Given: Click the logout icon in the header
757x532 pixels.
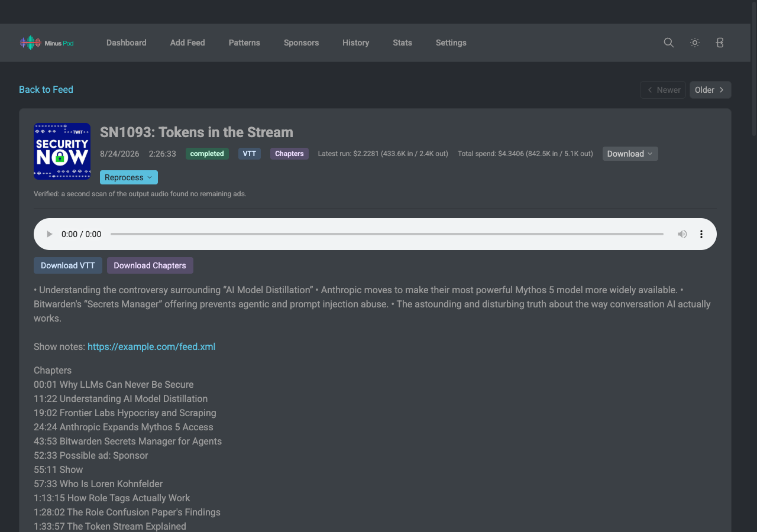Looking at the screenshot, I should pyautogui.click(x=720, y=43).
